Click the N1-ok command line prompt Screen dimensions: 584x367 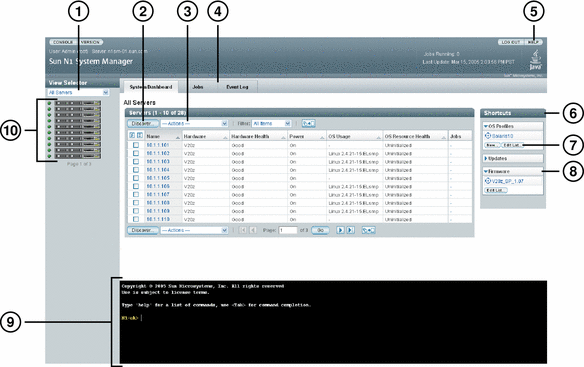(130, 318)
